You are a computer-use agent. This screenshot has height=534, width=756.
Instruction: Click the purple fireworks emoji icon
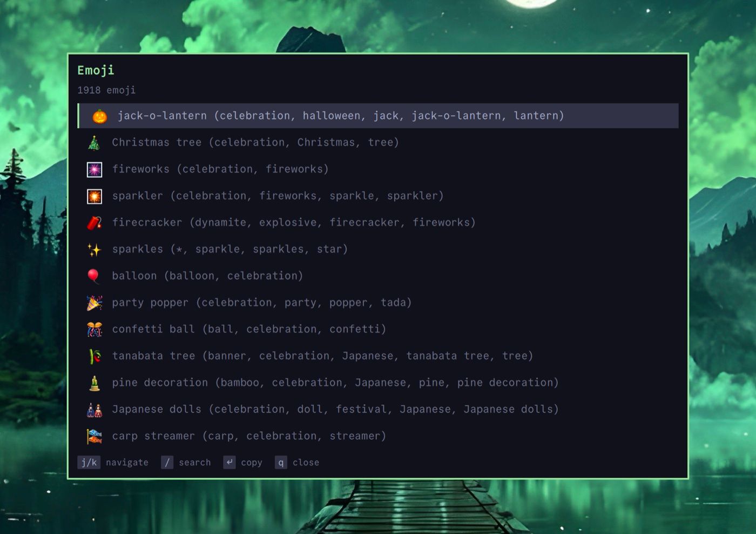point(94,170)
